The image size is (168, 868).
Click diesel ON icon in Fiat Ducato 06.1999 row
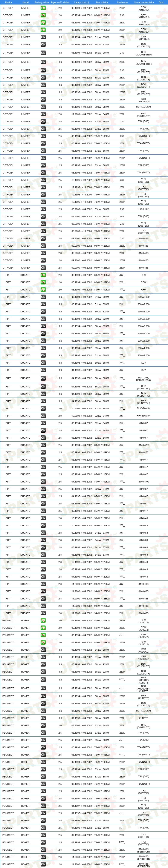pos(43,569)
